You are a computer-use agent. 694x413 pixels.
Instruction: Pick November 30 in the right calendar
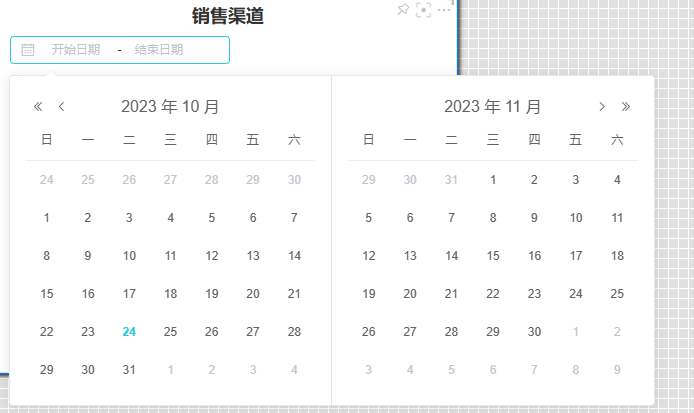534,332
